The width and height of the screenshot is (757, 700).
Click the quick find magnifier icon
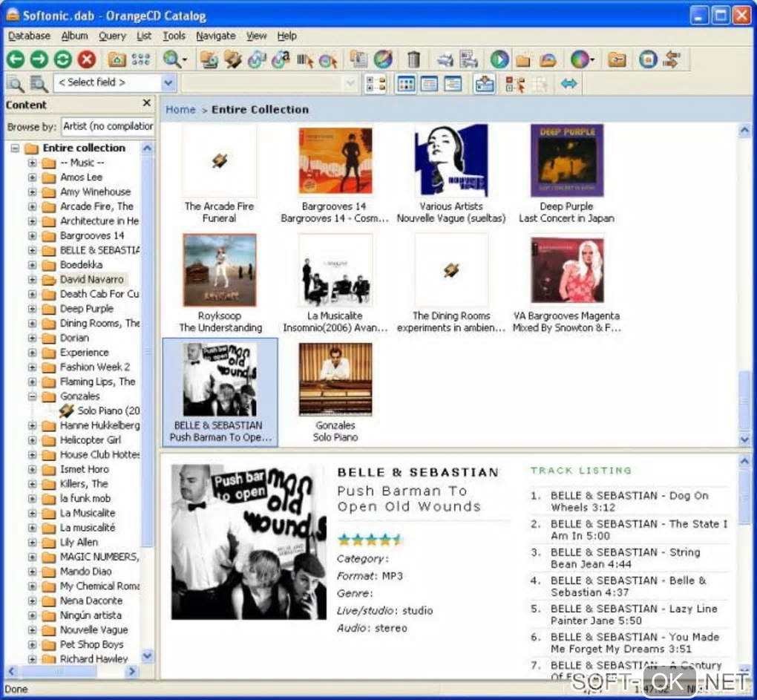tap(16, 84)
